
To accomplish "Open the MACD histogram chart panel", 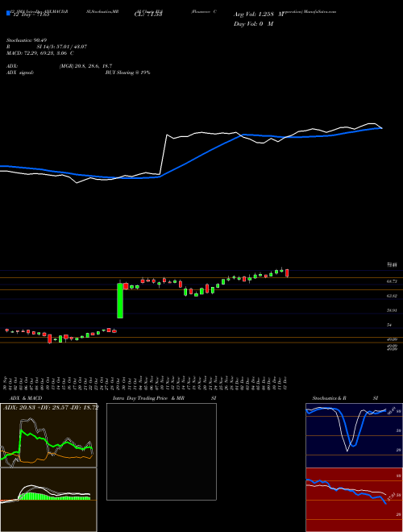I will click(x=48, y=500).
